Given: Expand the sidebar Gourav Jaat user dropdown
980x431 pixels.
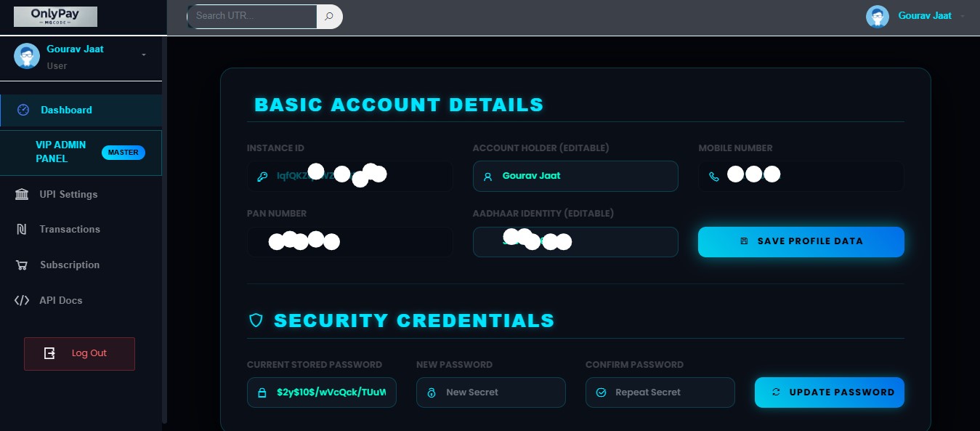Looking at the screenshot, I should [143, 55].
